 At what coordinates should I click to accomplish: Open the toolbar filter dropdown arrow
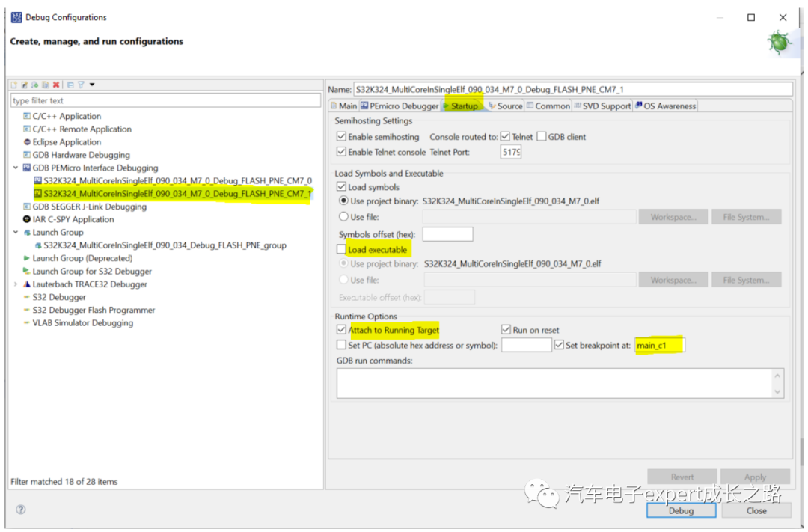(92, 85)
